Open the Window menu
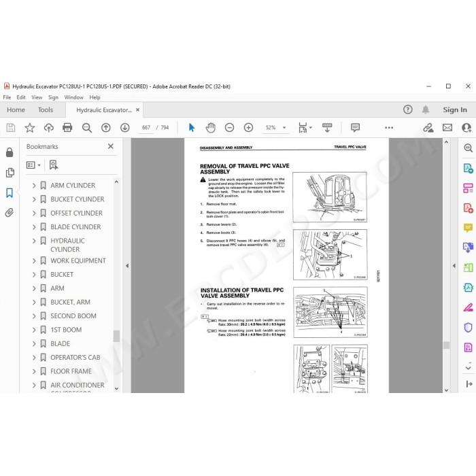This screenshot has height=476, width=476. tap(73, 97)
